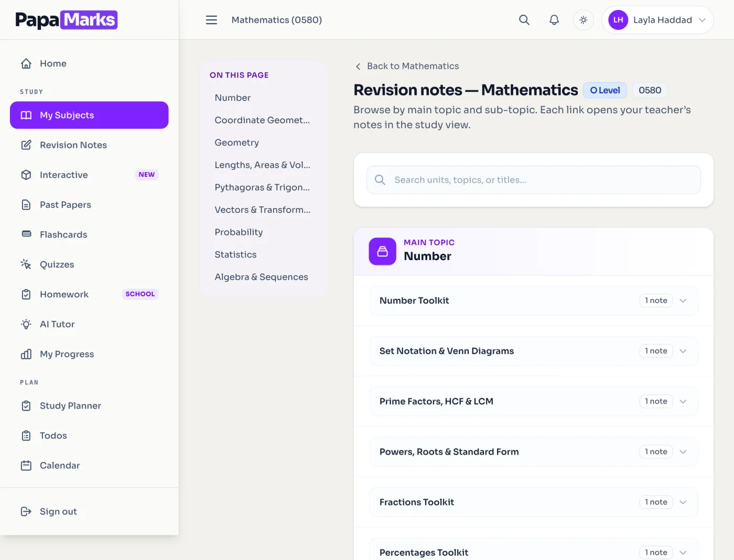Expand Powers, Roots & Standard Form chevron
The image size is (734, 560).
tap(683, 452)
